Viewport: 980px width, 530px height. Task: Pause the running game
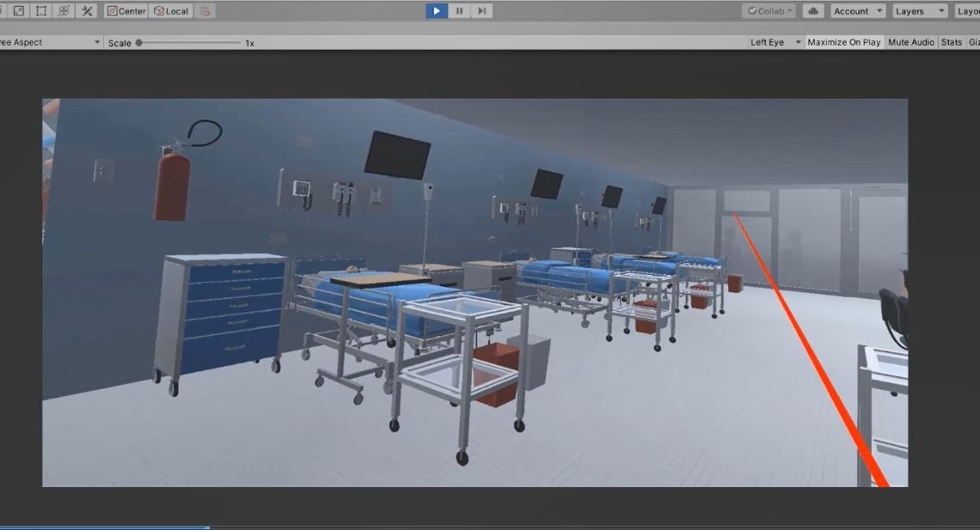(x=460, y=11)
